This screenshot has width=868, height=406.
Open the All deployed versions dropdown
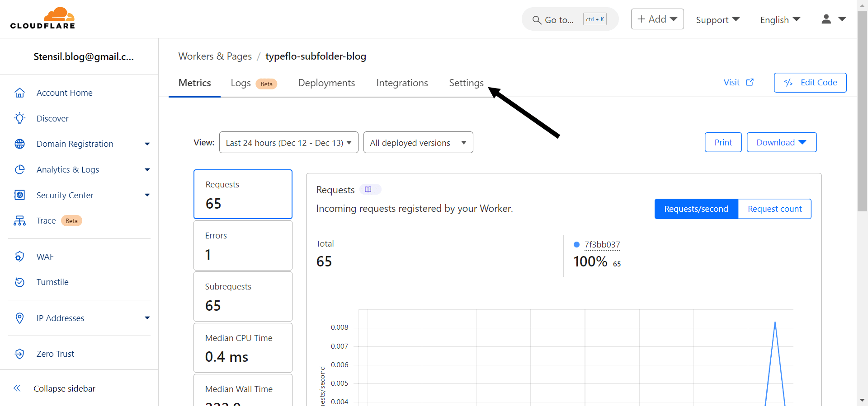click(x=418, y=143)
